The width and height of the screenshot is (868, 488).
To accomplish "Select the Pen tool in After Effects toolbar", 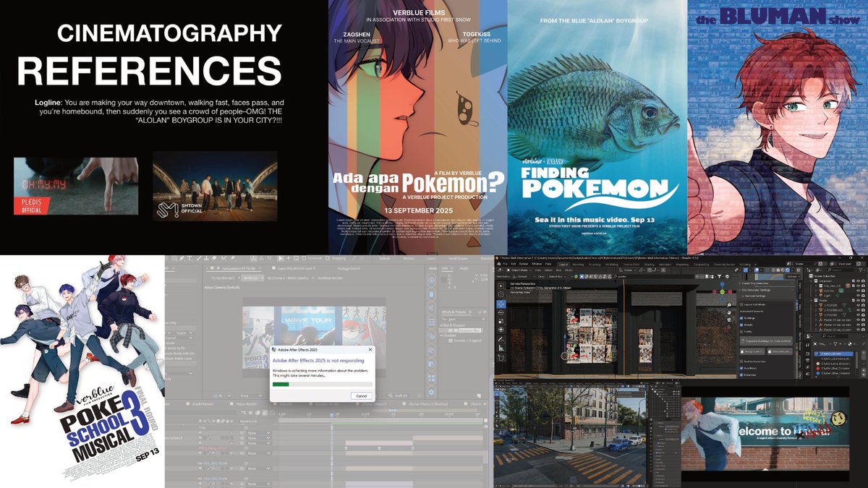I will point(182,258).
